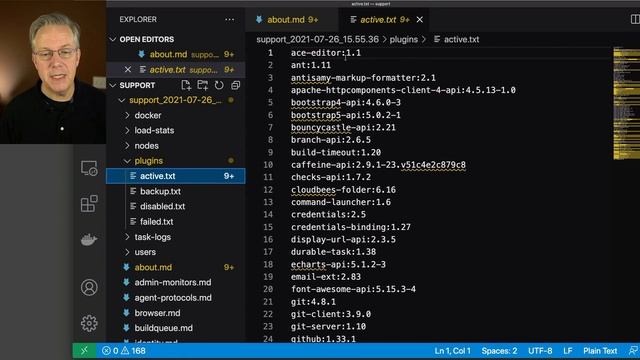Image resolution: width=640 pixels, height=360 pixels.
Task: Click line 19 email-ext:2.83 entry
Action: tap(326, 277)
